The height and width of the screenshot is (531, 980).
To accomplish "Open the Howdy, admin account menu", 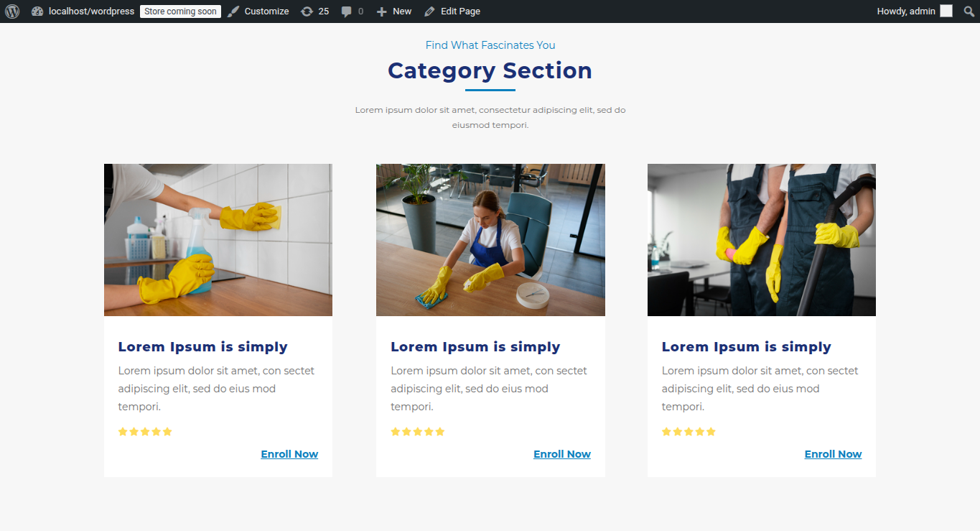I will 906,11.
